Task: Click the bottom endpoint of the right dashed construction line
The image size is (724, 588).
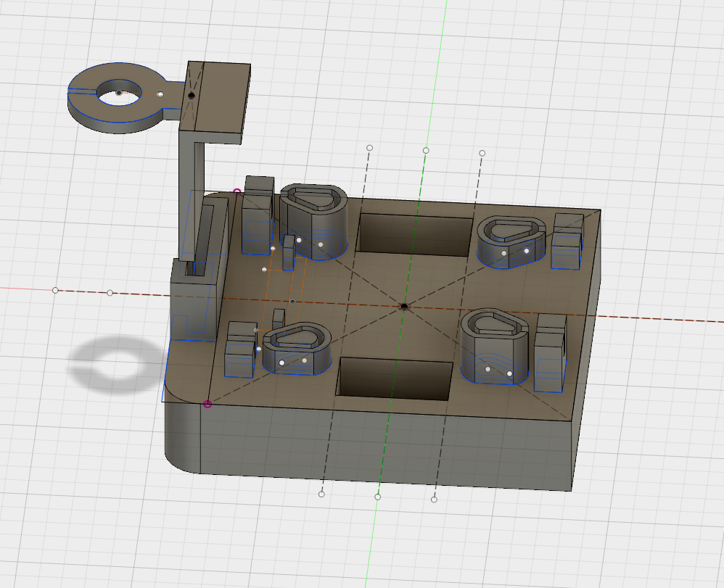Action: pos(434,500)
